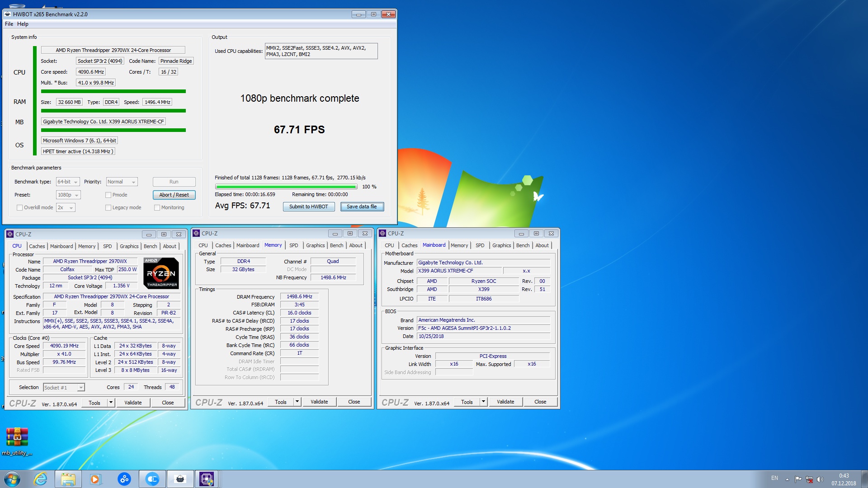The image size is (868, 488).
Task: Click Validate in CPU-Z CPU window
Action: point(133,403)
